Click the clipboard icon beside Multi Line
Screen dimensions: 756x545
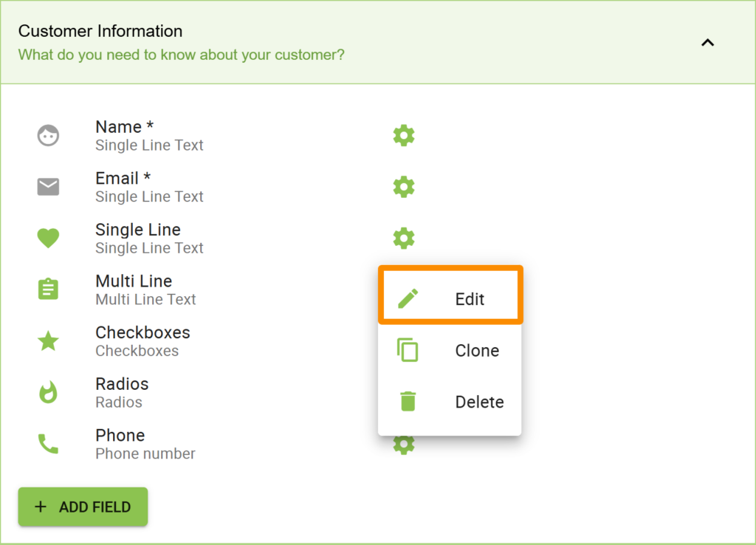[48, 289]
